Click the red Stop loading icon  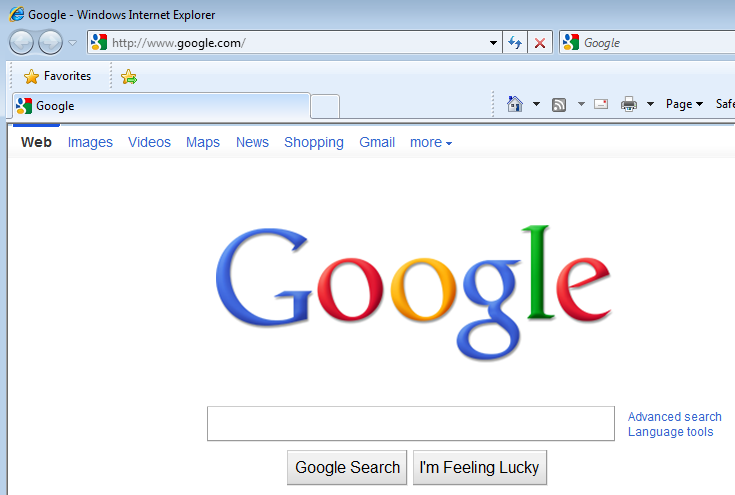(540, 43)
